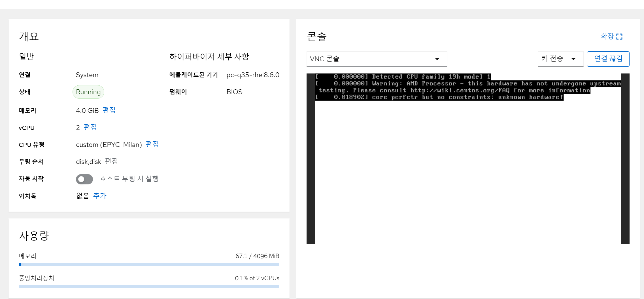Click the 메모리 usage progress bar
This screenshot has height=299, width=644.
(149, 264)
